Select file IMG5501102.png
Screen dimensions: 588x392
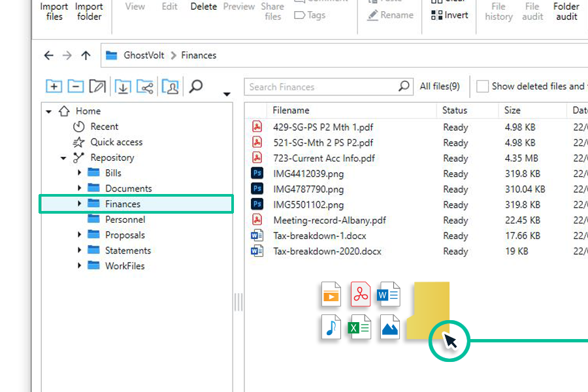click(308, 204)
